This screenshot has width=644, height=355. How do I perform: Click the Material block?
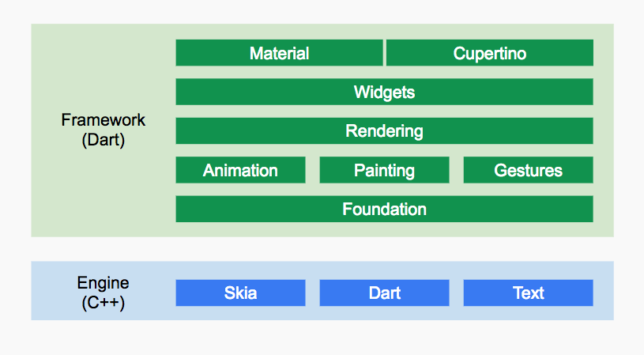[x=279, y=53]
